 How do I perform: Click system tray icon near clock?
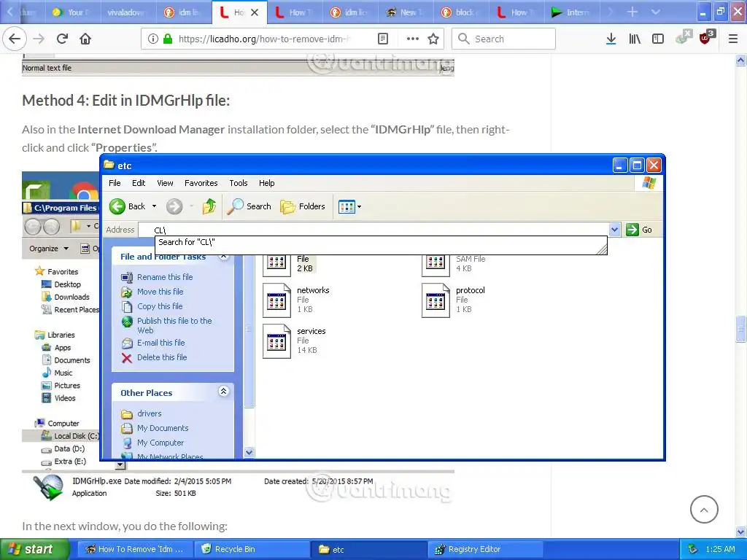point(693,549)
